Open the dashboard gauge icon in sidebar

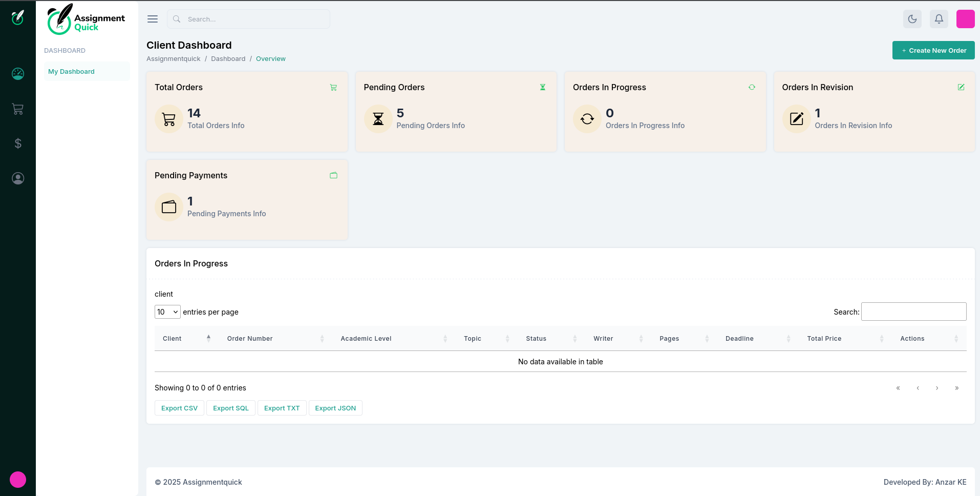tap(18, 74)
